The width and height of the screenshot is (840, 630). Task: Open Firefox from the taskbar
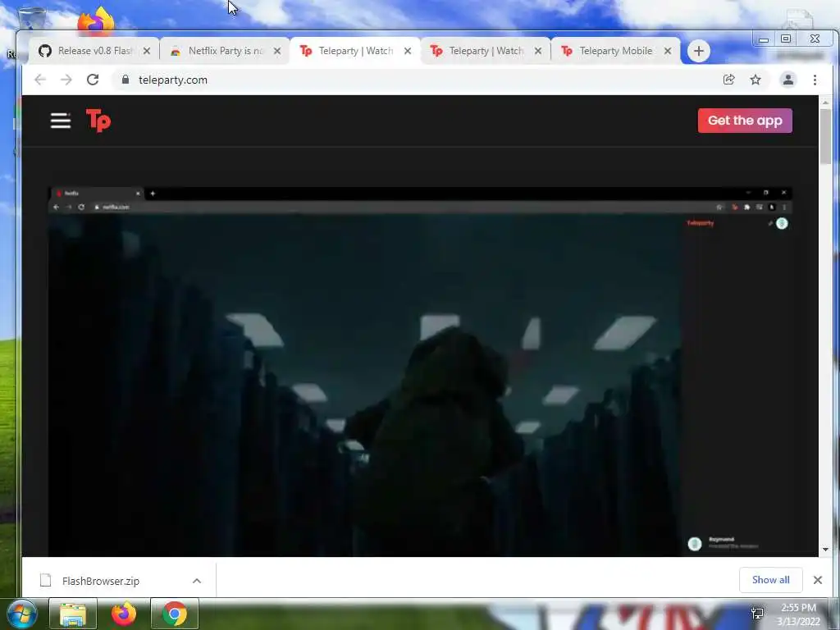(124, 614)
